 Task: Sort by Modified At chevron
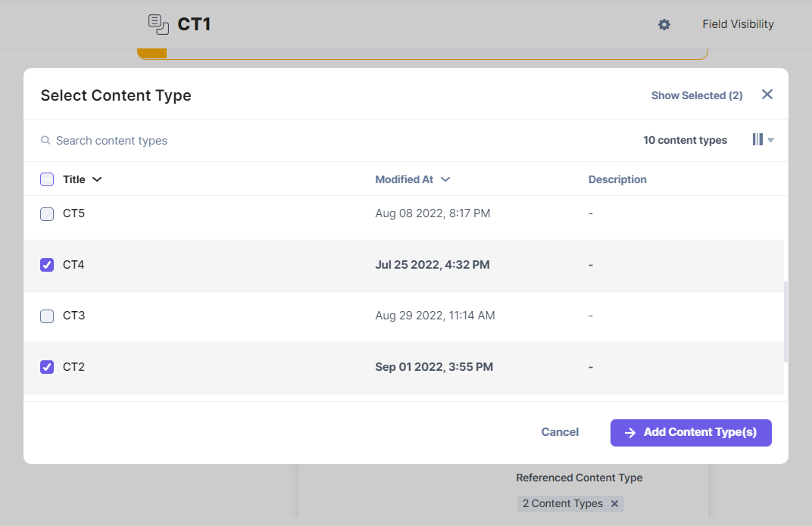click(x=445, y=179)
